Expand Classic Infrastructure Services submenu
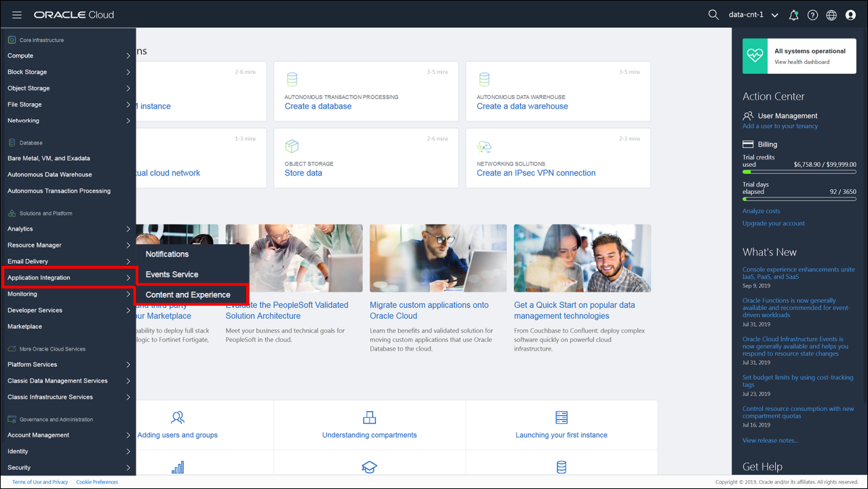Screen dimensions: 868x489 [x=68, y=397]
